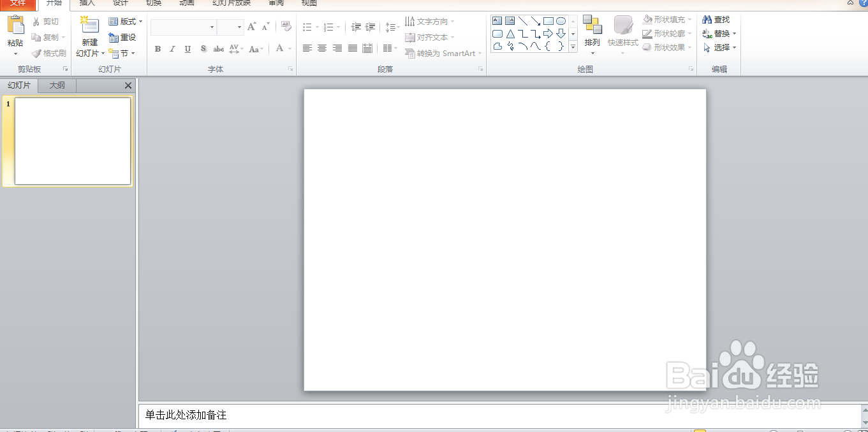The height and width of the screenshot is (432, 868).
Task: Open the font name combo box
Action: coord(184,27)
